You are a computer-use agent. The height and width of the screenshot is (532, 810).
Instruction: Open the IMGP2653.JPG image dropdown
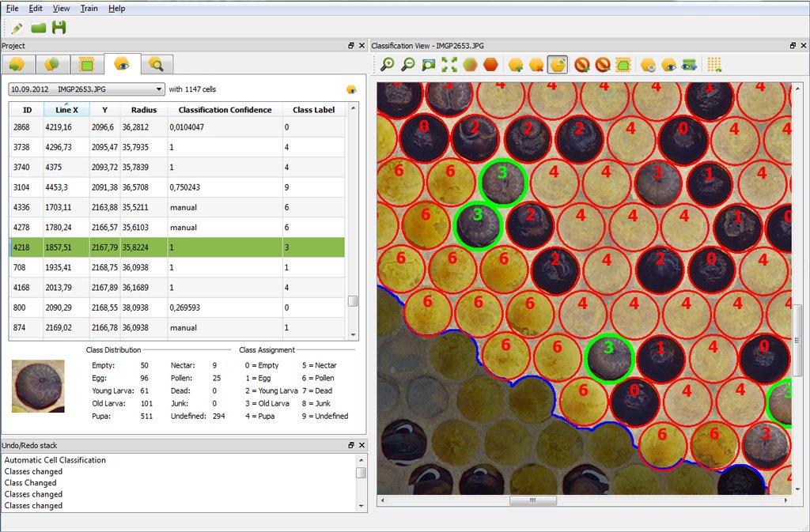(86, 89)
